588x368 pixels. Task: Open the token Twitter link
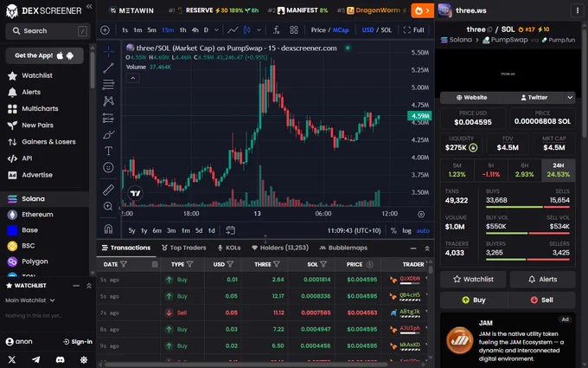(534, 98)
